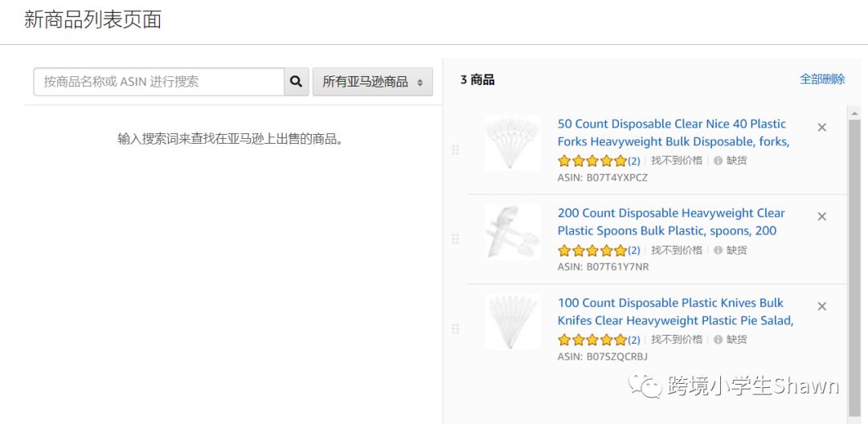Click drag handle of knives product

click(456, 328)
